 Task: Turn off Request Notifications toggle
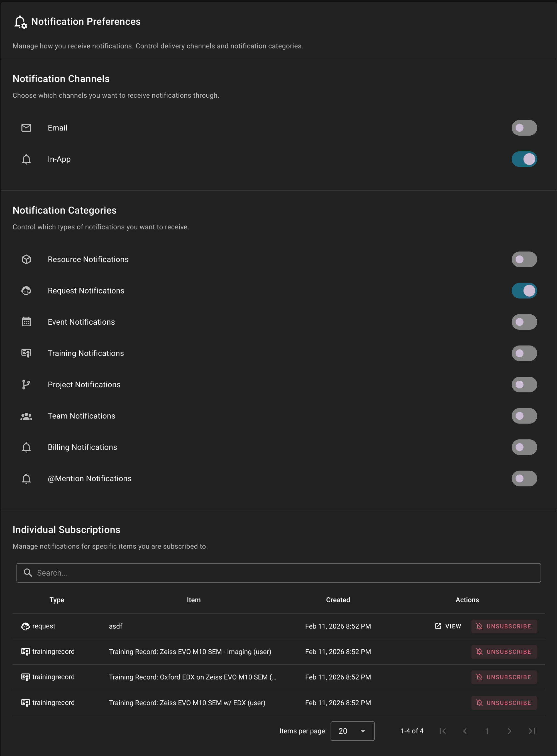[x=524, y=290]
